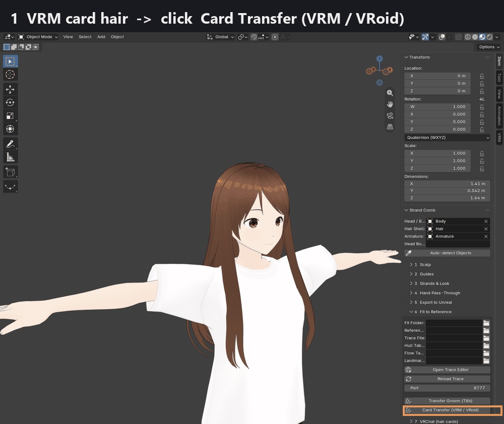Image resolution: width=504 pixels, height=424 pixels.
Task: Browse with Trace File folder icon
Action: point(486,338)
